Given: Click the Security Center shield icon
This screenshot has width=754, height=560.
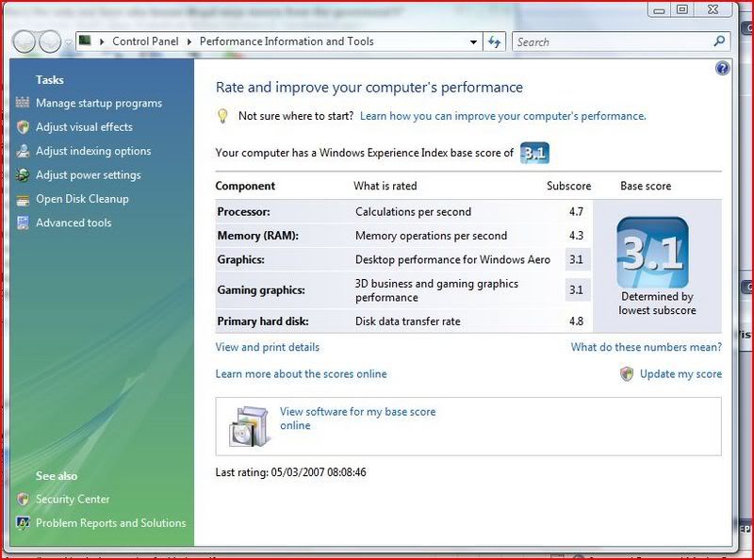Looking at the screenshot, I should click(x=23, y=499).
